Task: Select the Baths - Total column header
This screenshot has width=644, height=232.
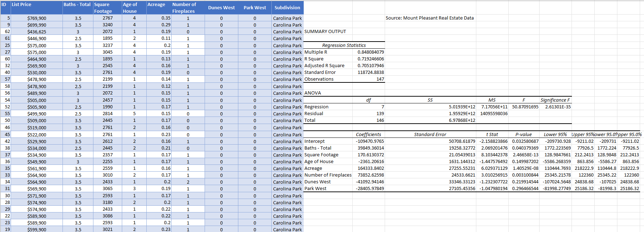Action: coord(78,7)
